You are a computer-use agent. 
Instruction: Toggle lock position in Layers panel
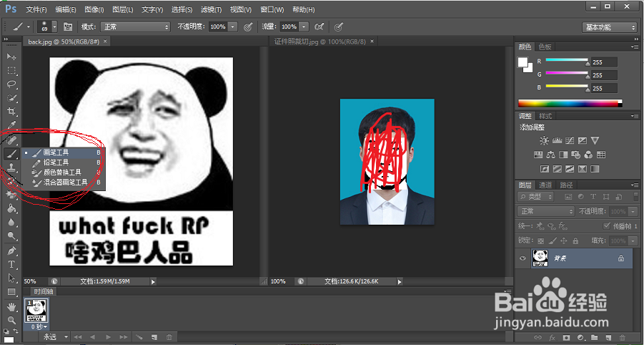[x=563, y=240]
